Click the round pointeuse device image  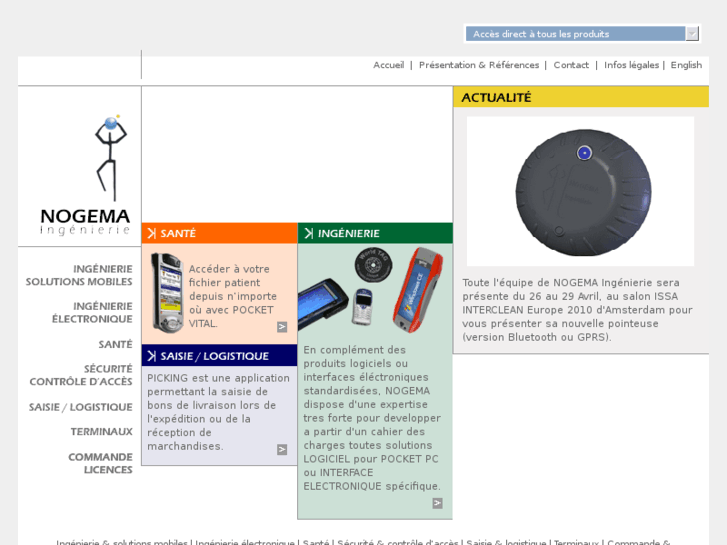tap(583, 192)
